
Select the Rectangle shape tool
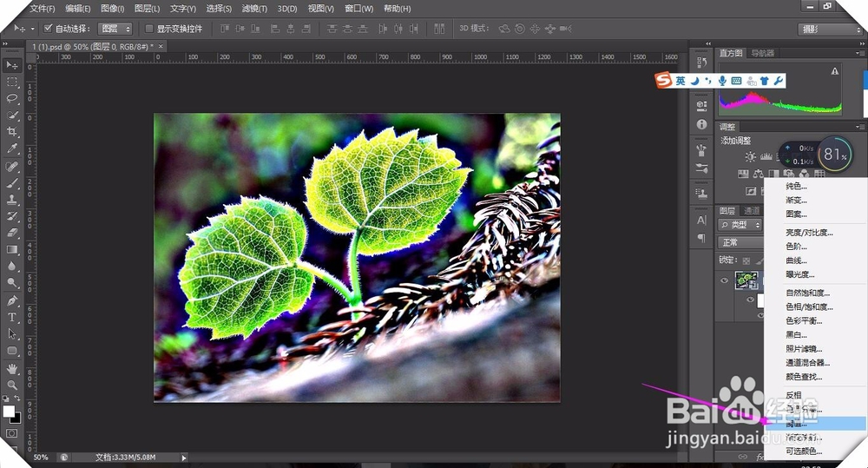(11, 351)
